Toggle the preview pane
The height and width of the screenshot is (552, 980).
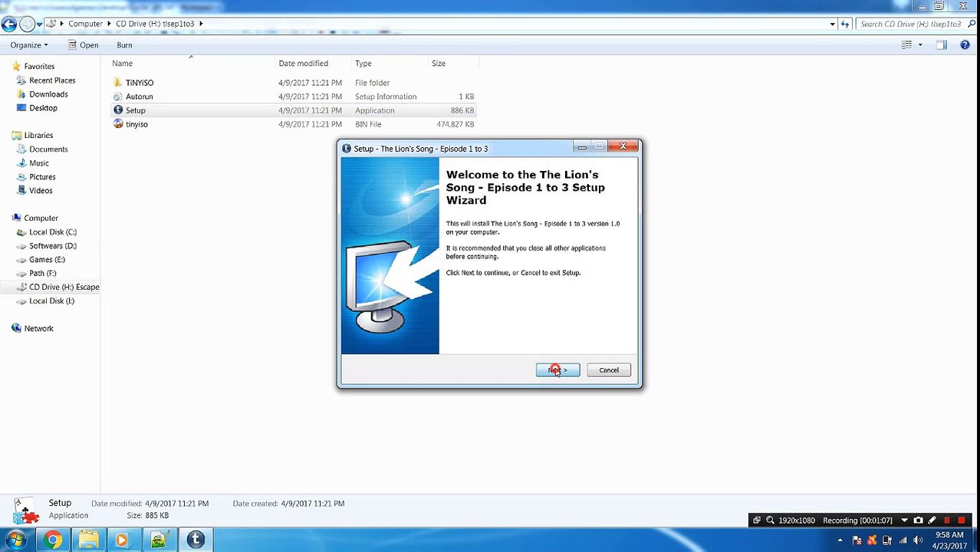(x=942, y=45)
